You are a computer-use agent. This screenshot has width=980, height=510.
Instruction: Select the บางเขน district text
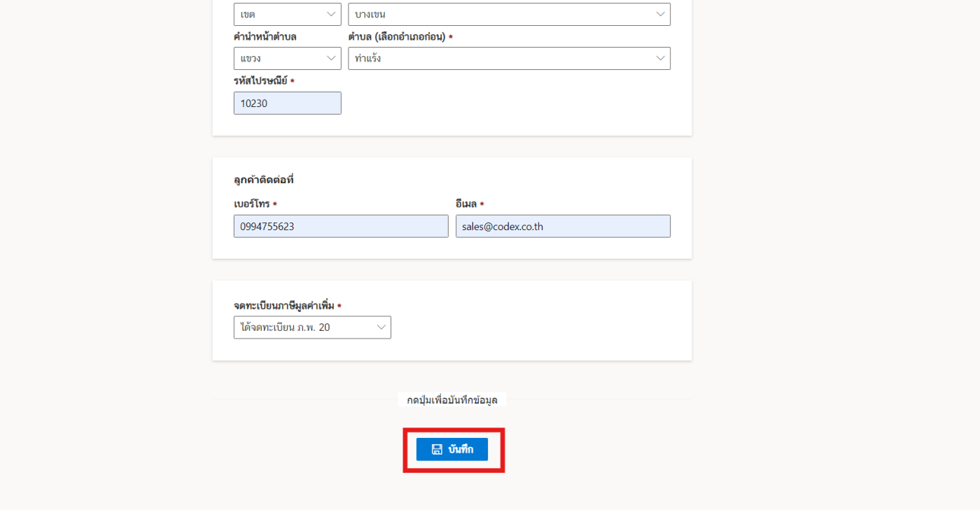[370, 14]
